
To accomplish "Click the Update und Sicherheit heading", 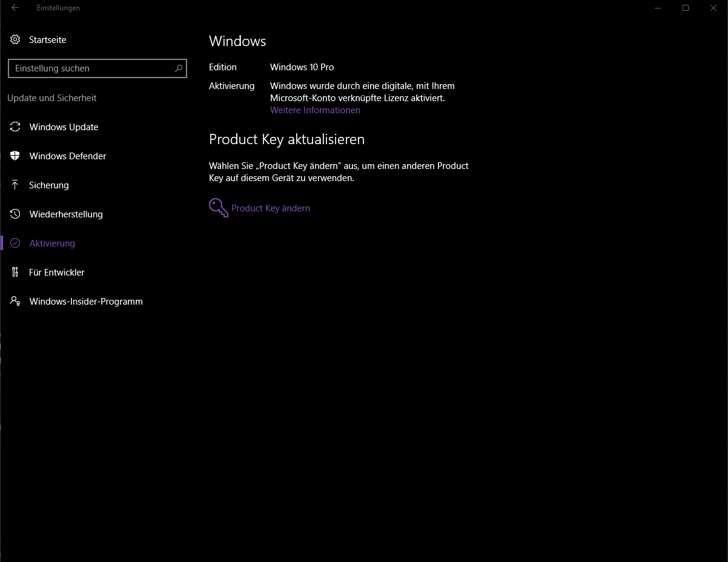I will pos(52,98).
